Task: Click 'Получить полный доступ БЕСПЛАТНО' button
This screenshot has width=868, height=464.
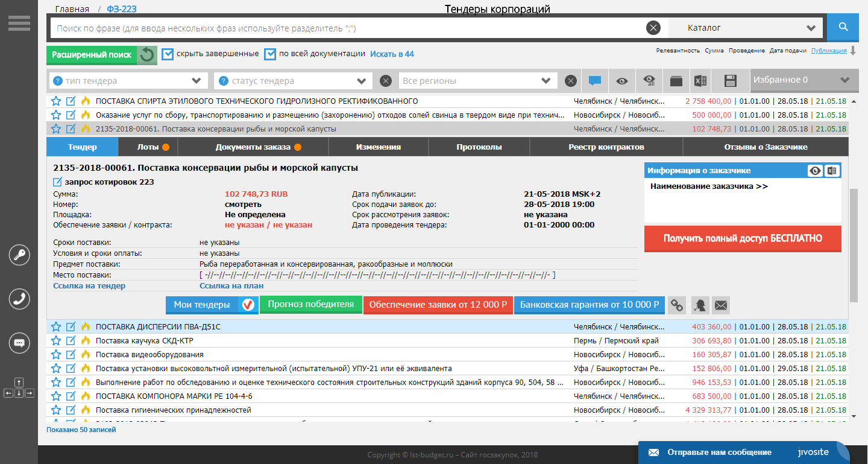Action: pos(743,238)
